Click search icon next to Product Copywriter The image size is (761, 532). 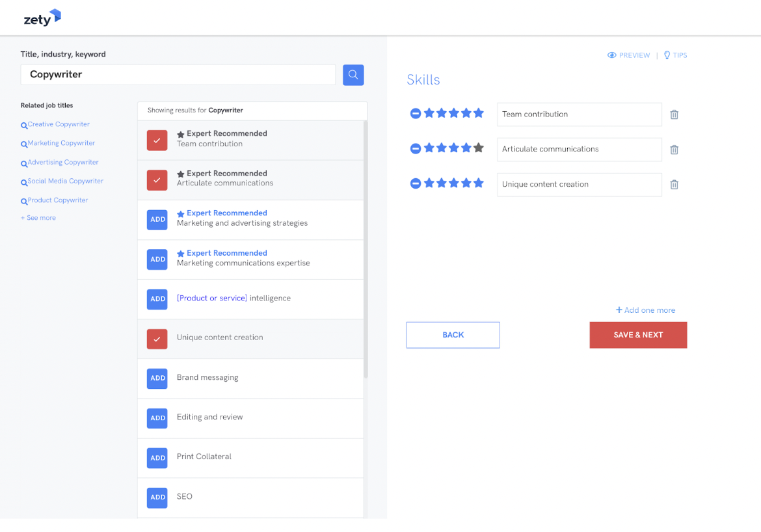(24, 202)
